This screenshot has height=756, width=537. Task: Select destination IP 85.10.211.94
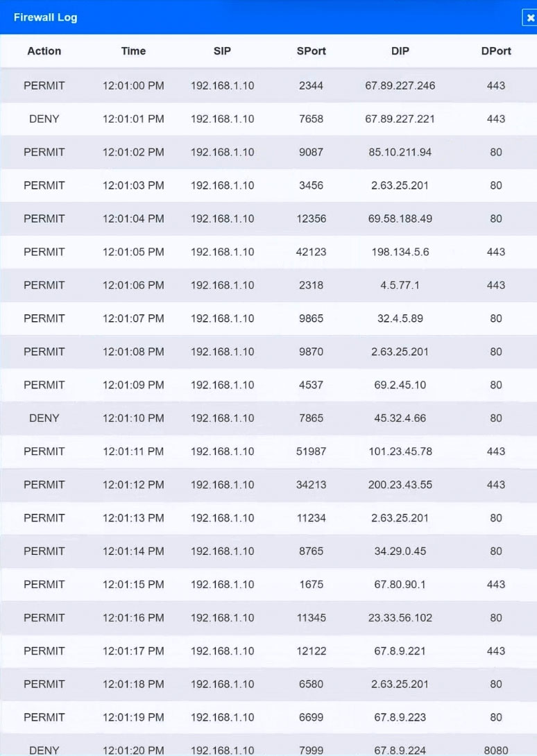pos(400,152)
